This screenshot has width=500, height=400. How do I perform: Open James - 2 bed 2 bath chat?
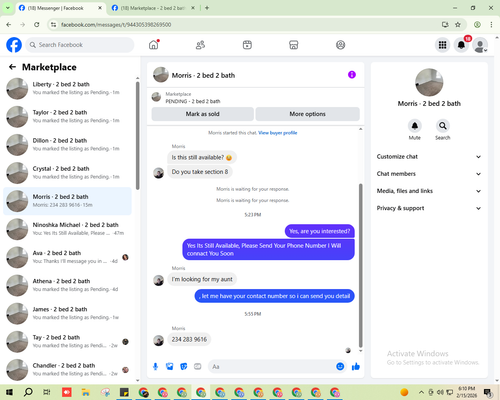[x=68, y=313]
